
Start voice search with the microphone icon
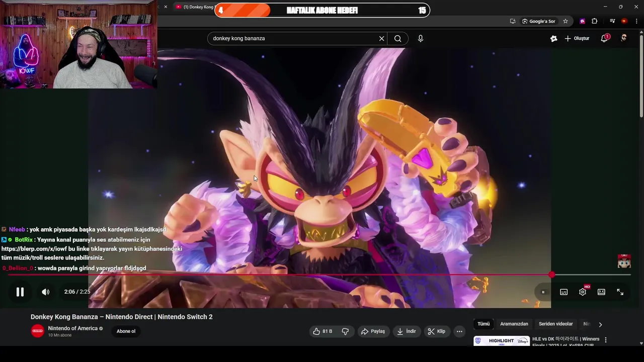coord(421,39)
